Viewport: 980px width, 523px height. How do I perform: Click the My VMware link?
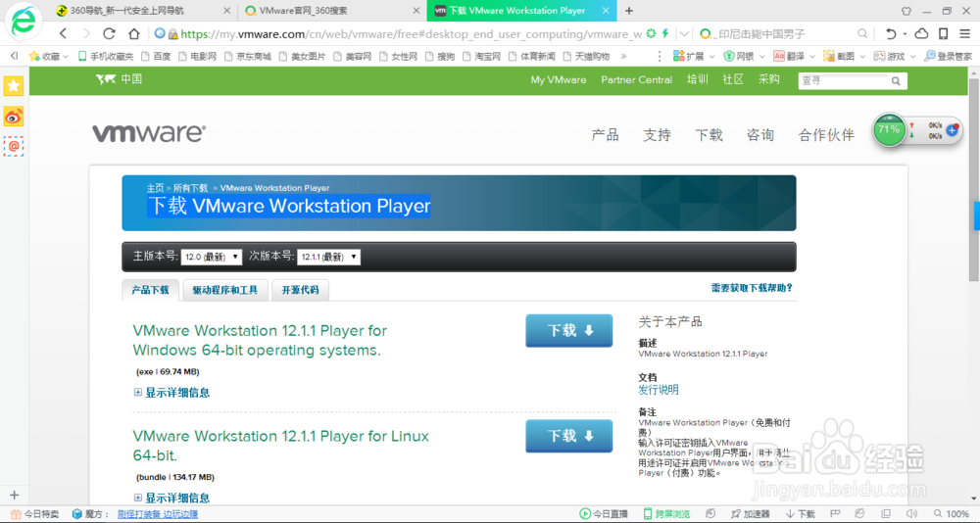pos(559,80)
